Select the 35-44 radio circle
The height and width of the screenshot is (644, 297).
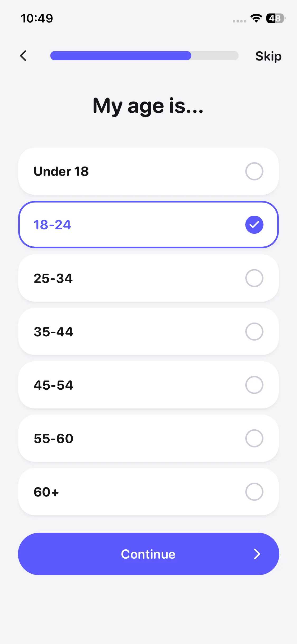[x=254, y=332]
